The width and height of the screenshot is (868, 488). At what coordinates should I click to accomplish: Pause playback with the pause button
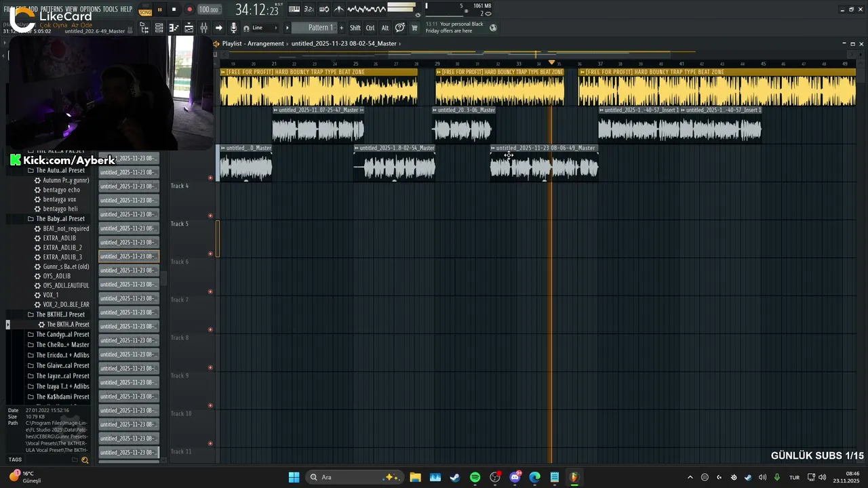coord(159,9)
